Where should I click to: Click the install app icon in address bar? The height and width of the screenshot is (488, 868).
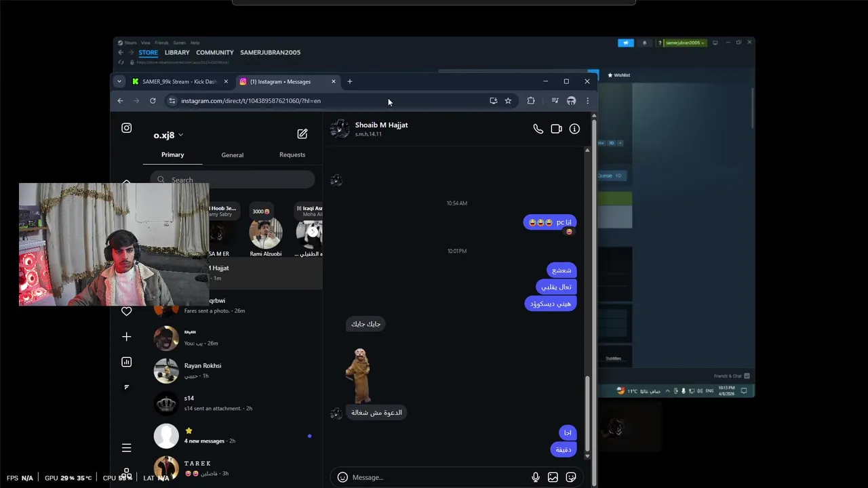[493, 101]
